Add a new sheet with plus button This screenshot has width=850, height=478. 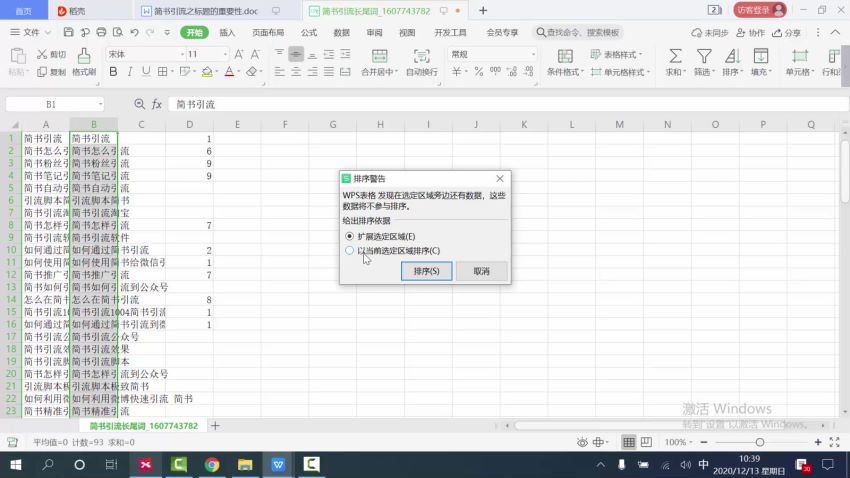(215, 426)
